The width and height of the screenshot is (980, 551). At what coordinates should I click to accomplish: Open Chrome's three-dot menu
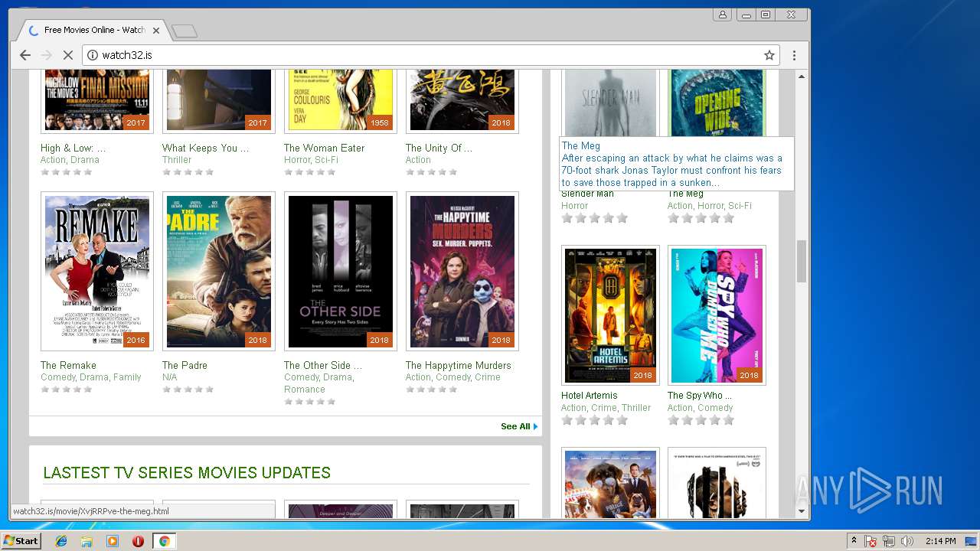794,55
